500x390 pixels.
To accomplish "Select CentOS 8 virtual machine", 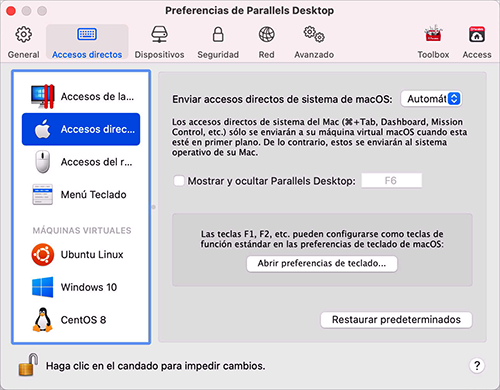I will (x=81, y=320).
